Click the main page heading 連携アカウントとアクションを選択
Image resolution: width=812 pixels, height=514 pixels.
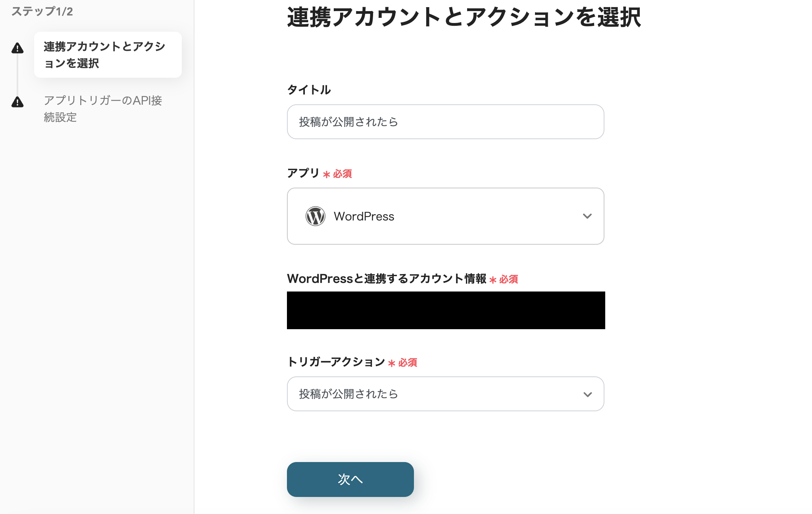point(464,17)
